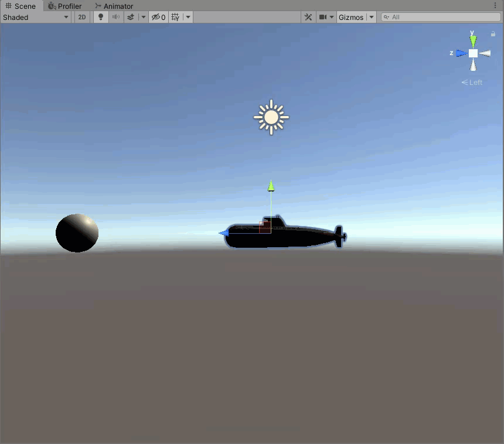
Task: Click the center cube of orientation gizmo
Action: coord(473,53)
